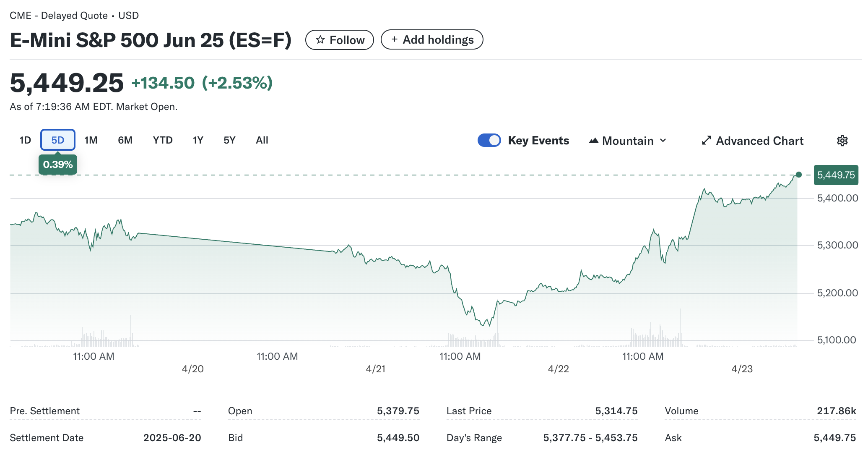Show the 1Y chart range
The width and height of the screenshot is (868, 455).
tap(198, 140)
